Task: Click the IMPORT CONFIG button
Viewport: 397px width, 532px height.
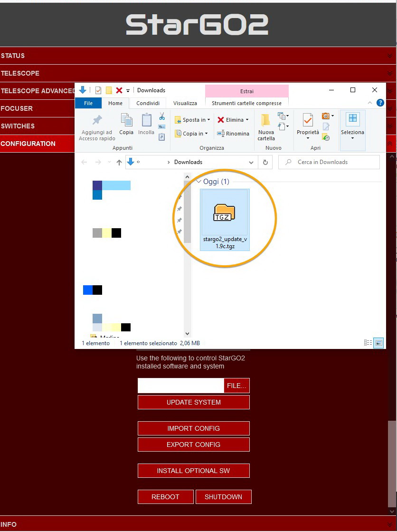Action: click(x=194, y=428)
